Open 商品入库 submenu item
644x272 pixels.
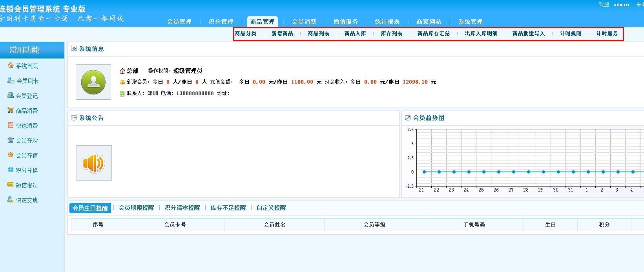(x=355, y=34)
